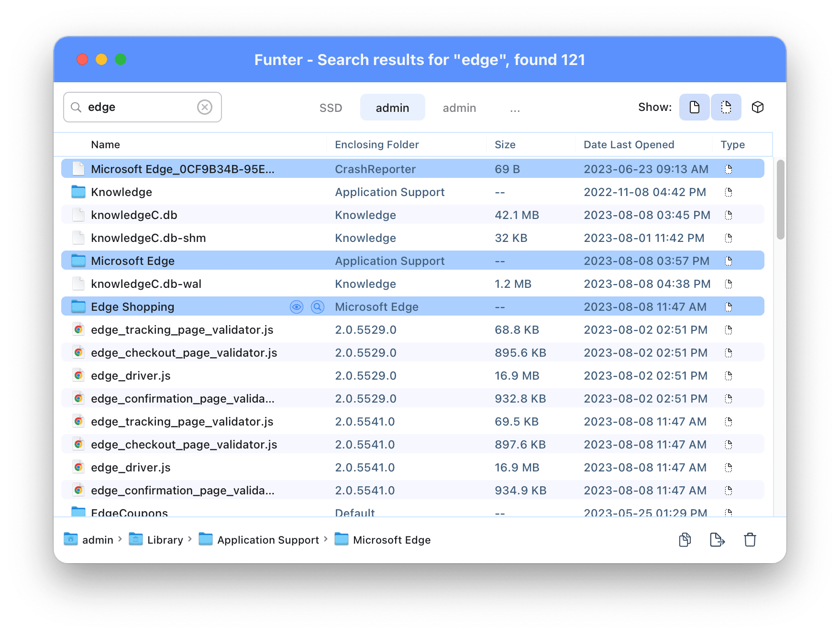
Task: Select knowledgeC.db-shm file icon
Action: [78, 238]
